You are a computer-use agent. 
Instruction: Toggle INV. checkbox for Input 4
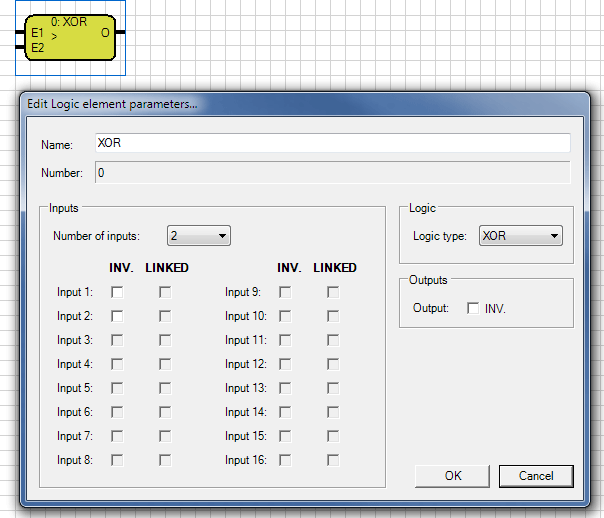(x=117, y=364)
